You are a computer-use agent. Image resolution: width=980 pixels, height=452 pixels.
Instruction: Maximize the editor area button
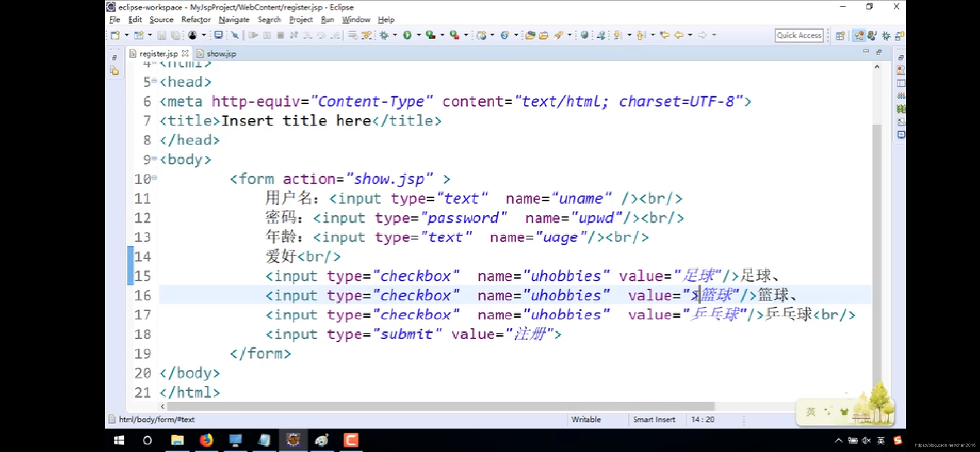(x=879, y=52)
